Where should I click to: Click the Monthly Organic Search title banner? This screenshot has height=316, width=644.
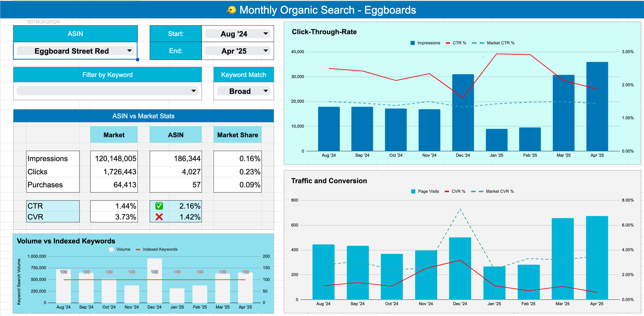point(322,10)
